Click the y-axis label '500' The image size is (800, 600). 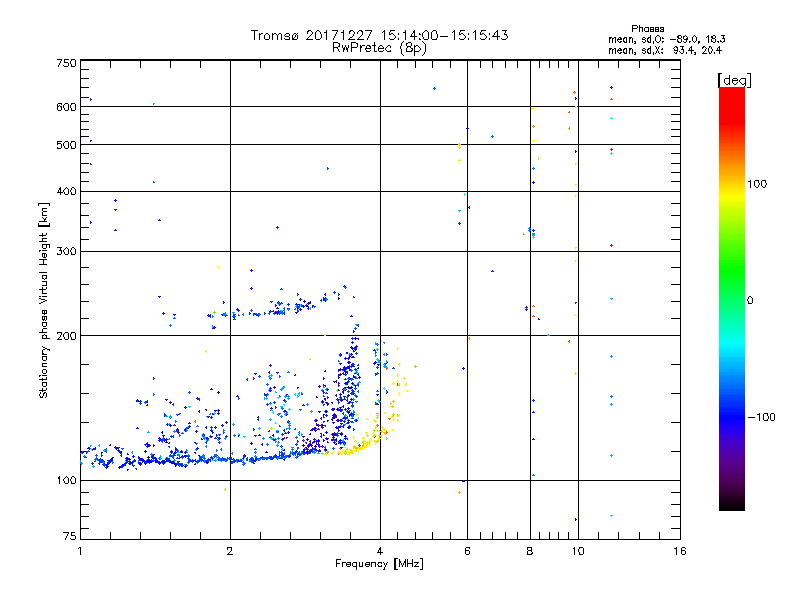66,145
